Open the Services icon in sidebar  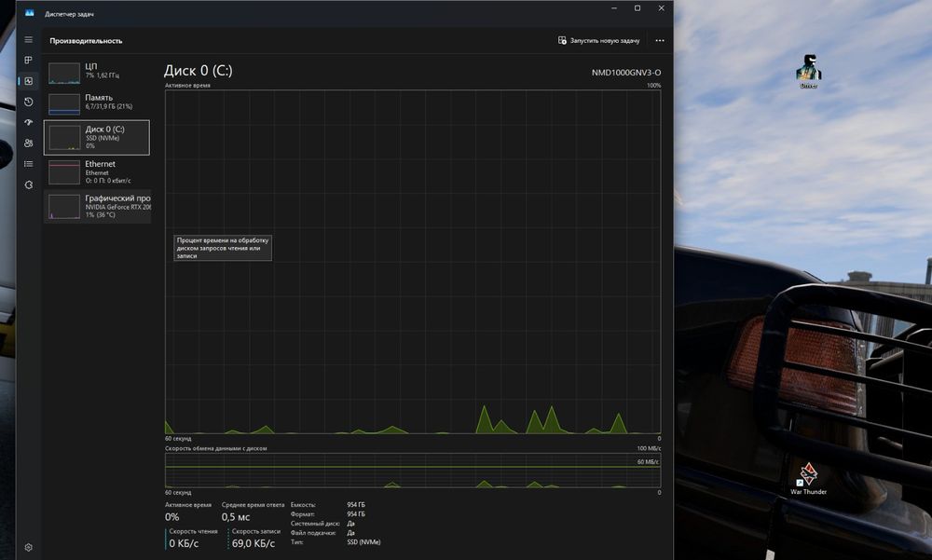(x=29, y=184)
